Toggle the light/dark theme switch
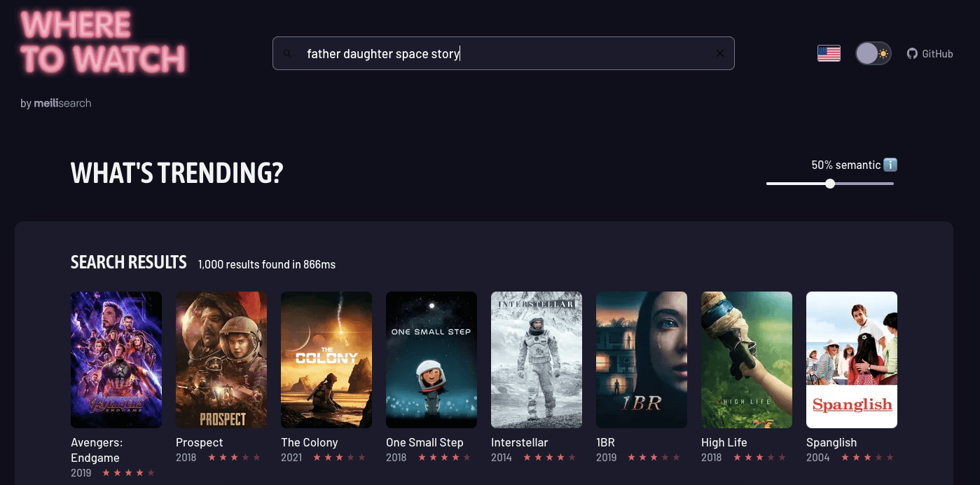 tap(873, 53)
